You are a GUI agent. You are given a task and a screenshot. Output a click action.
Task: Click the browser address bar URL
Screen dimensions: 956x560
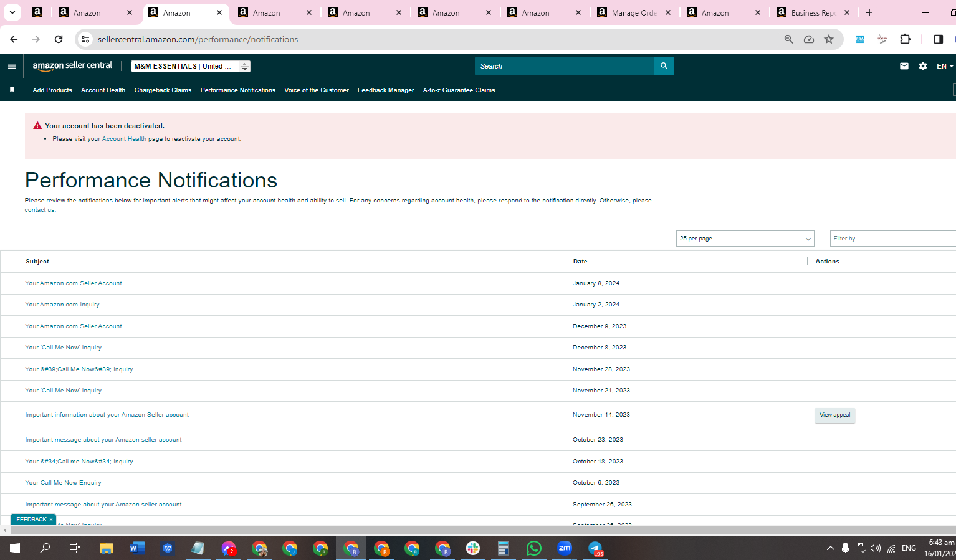(x=198, y=39)
